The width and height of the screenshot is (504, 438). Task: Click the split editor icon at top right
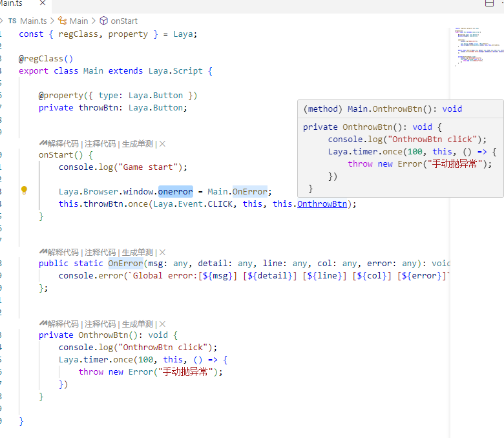coord(489,3)
